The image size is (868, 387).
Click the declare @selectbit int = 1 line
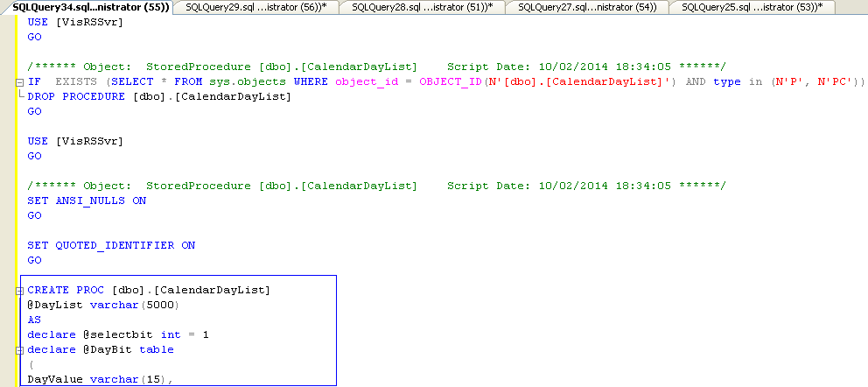(118, 335)
